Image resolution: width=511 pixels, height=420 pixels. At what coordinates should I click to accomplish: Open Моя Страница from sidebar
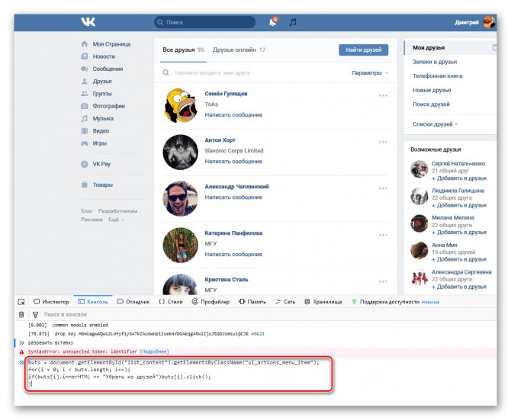tap(111, 44)
